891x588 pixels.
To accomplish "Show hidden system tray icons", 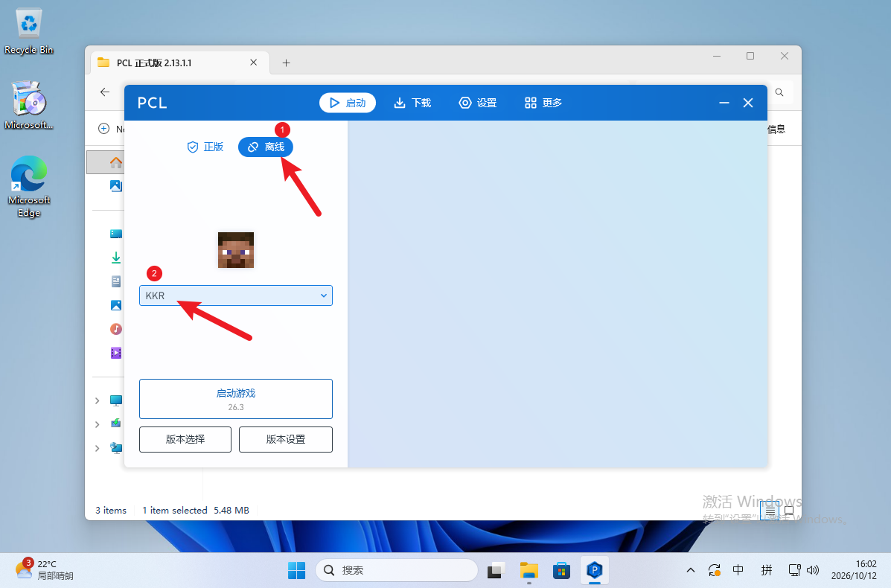I will tap(691, 570).
